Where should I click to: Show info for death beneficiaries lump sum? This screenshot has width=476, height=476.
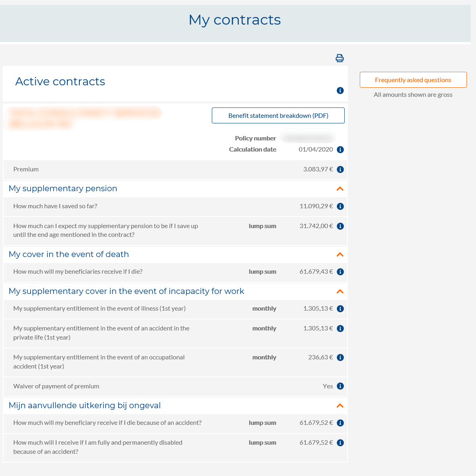tap(340, 272)
